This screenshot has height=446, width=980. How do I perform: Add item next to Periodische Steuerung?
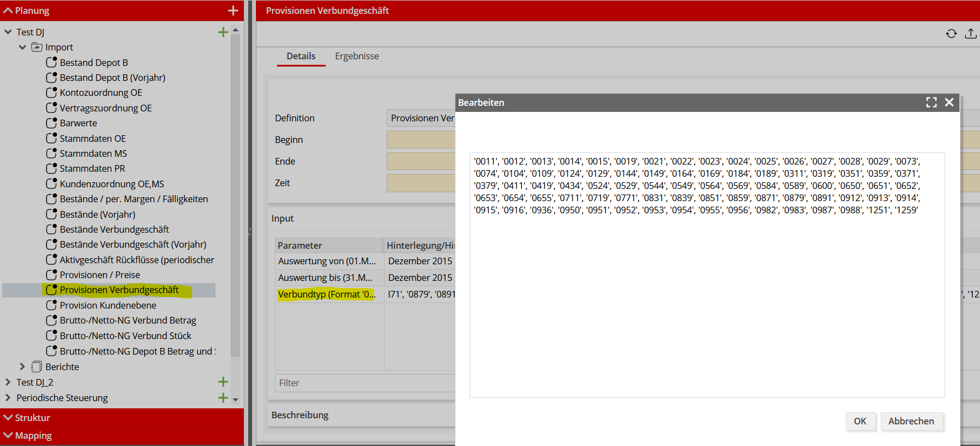pyautogui.click(x=223, y=398)
